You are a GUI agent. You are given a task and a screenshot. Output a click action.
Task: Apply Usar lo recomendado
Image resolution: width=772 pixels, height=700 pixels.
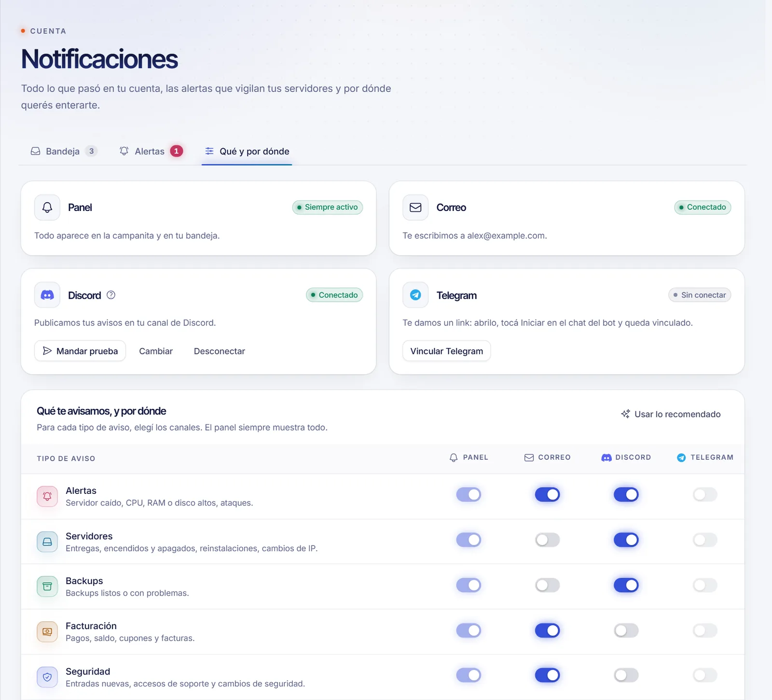point(671,414)
